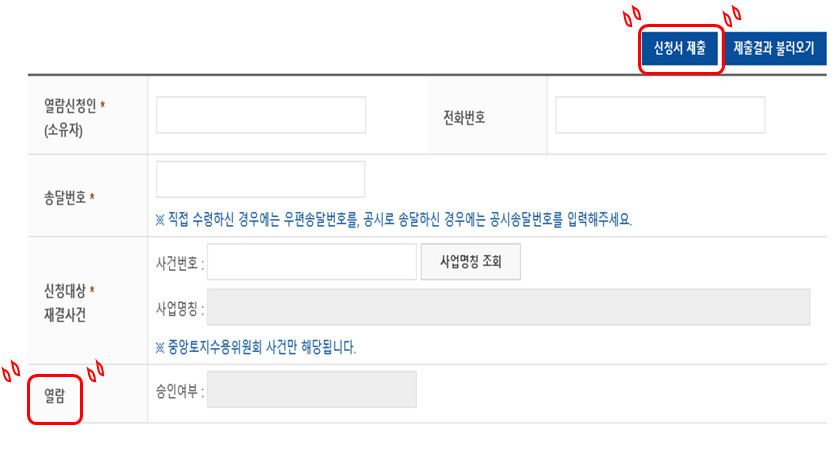Open 제출결과 불러오기
Viewport: 839px width, 452px height.
774,48
